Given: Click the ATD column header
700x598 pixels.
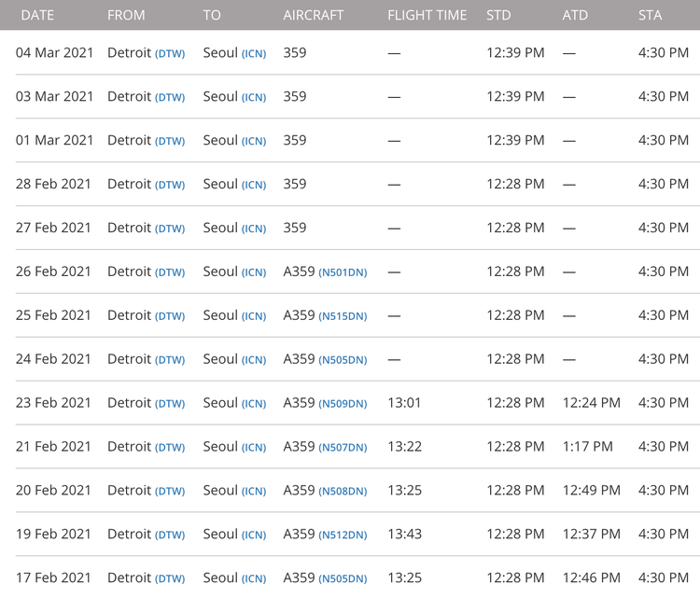Looking at the screenshot, I should [575, 15].
